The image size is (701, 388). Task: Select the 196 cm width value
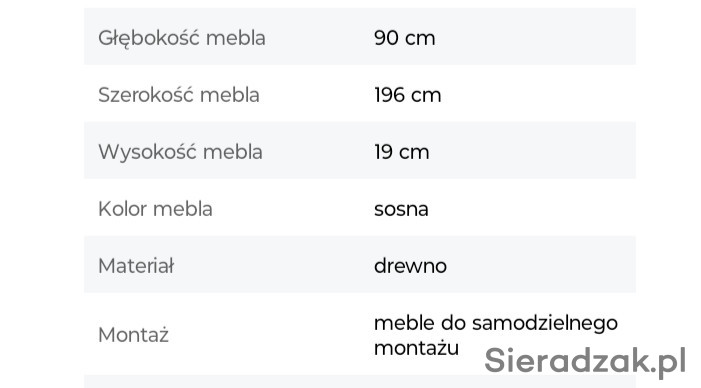407,95
